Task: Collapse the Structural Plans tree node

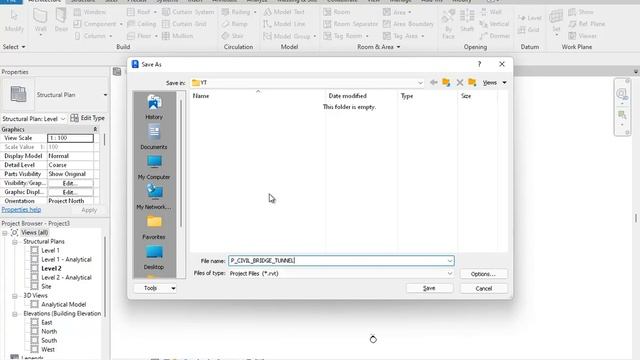Action: point(15,242)
